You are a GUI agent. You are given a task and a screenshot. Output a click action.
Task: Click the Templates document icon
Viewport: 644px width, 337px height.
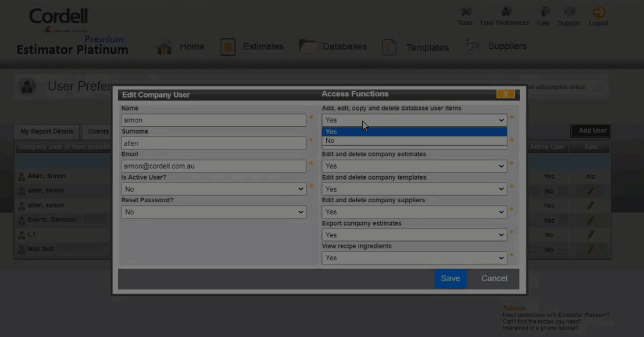click(x=389, y=47)
